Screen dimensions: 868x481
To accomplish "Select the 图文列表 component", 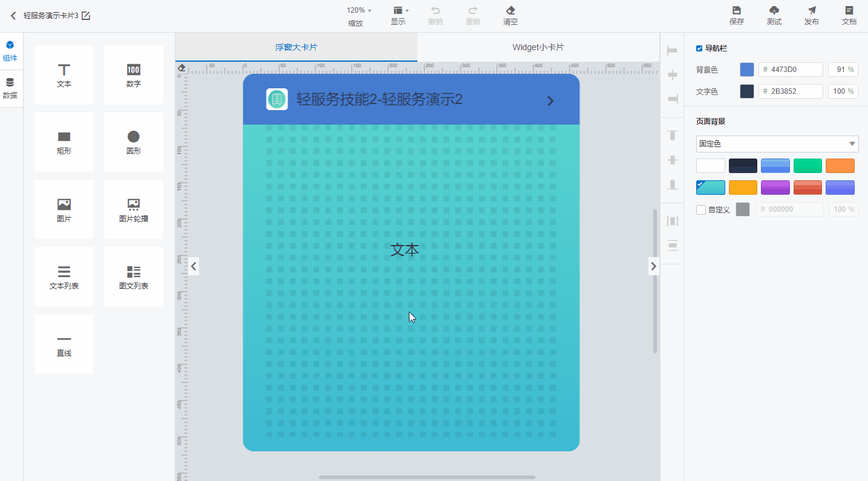I will (x=134, y=276).
